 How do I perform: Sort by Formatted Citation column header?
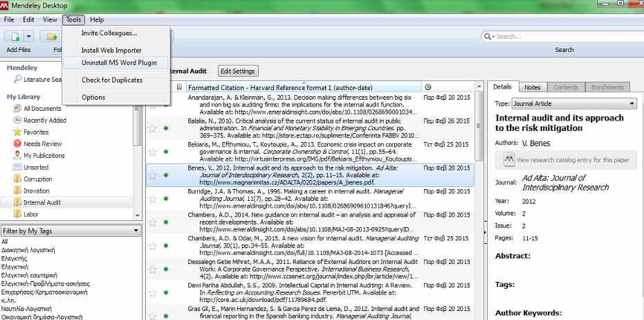[304, 87]
